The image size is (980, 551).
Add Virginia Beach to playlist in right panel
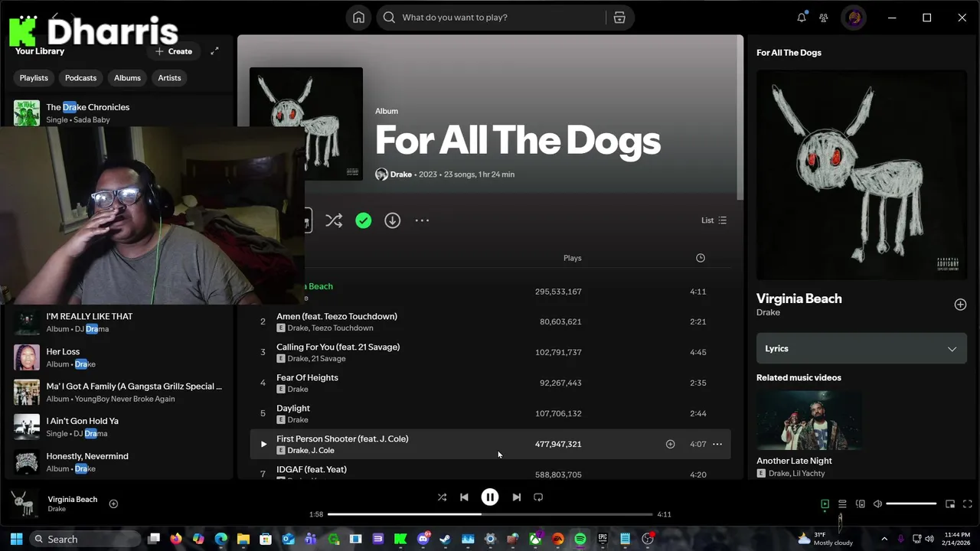(960, 305)
